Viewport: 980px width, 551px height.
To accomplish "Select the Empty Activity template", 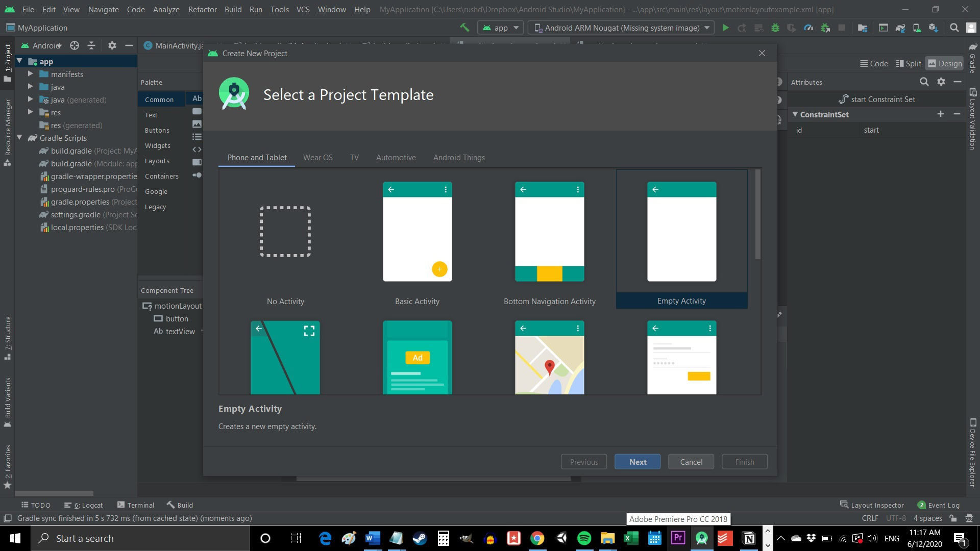I will tap(681, 240).
